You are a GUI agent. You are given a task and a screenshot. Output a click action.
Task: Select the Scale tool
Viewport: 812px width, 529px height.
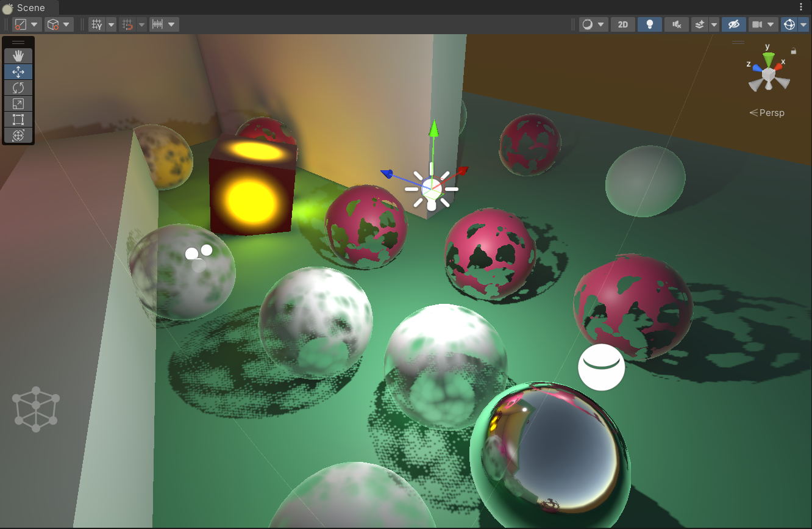(18, 104)
